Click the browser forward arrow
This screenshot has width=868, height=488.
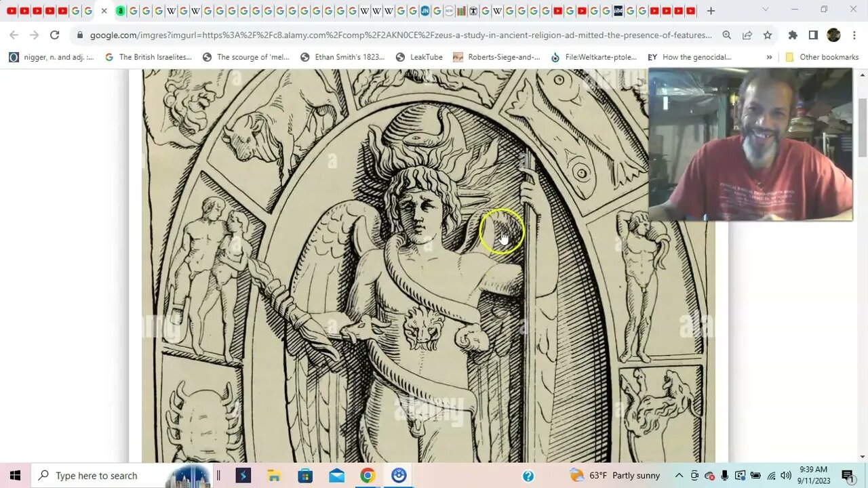tap(34, 35)
